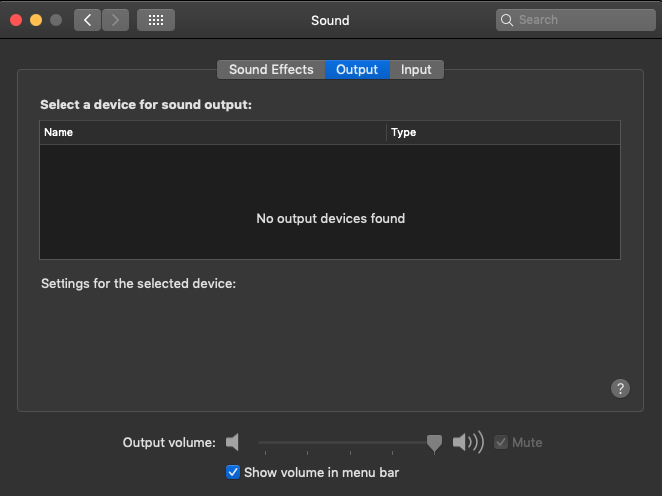
Task: Open the Input tab
Action: click(x=416, y=69)
